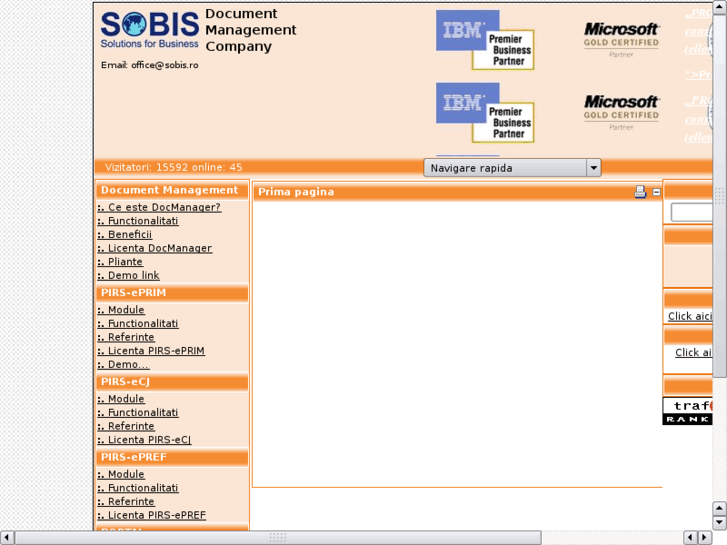This screenshot has height=545, width=727.
Task: Click the SOBIS Solutions for Business logo
Action: (x=150, y=30)
